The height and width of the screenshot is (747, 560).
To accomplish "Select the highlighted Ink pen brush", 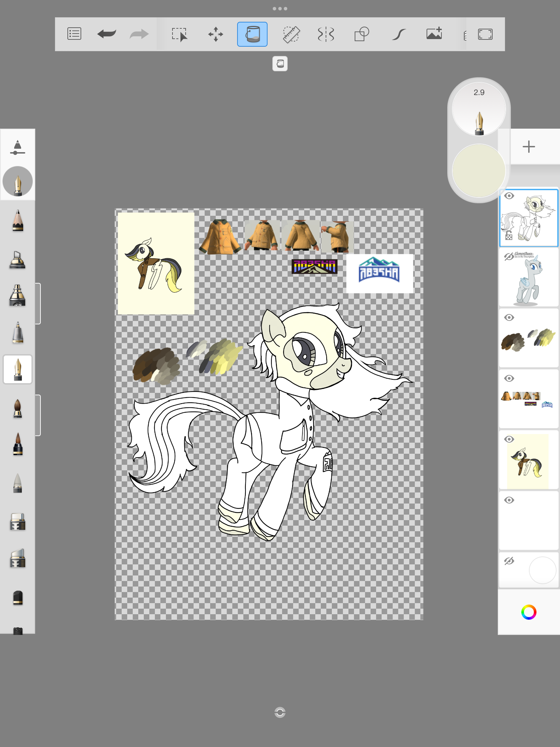I will coord(18,369).
